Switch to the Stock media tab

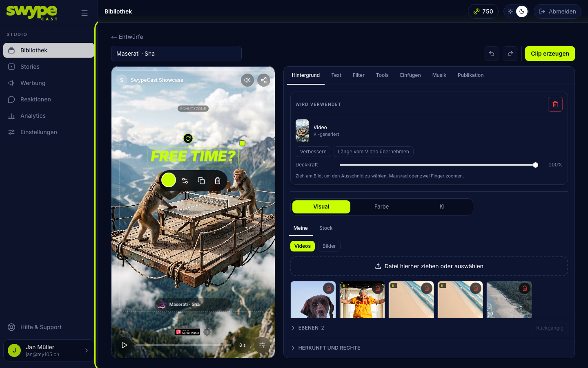[326, 228]
